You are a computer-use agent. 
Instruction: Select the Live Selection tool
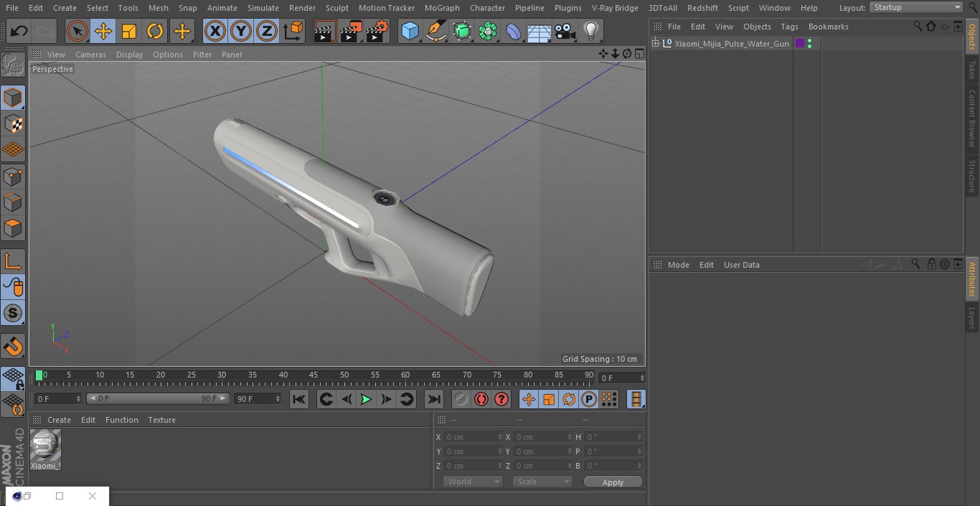click(x=77, y=31)
